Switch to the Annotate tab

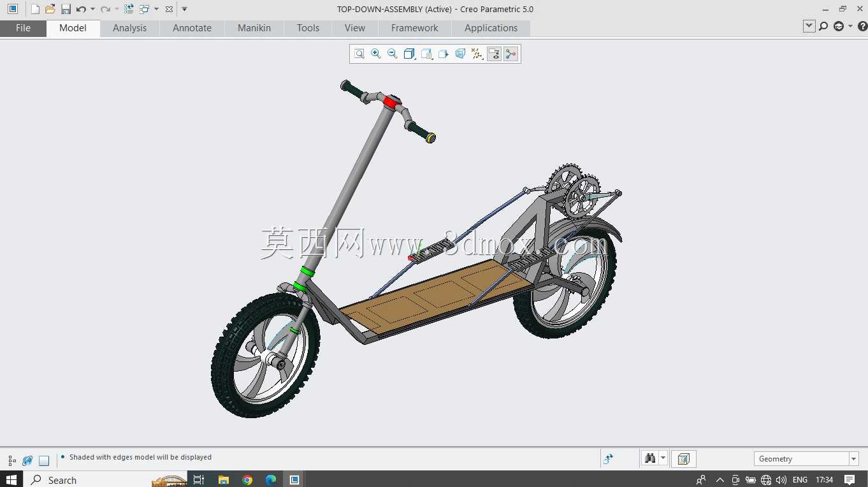(192, 28)
